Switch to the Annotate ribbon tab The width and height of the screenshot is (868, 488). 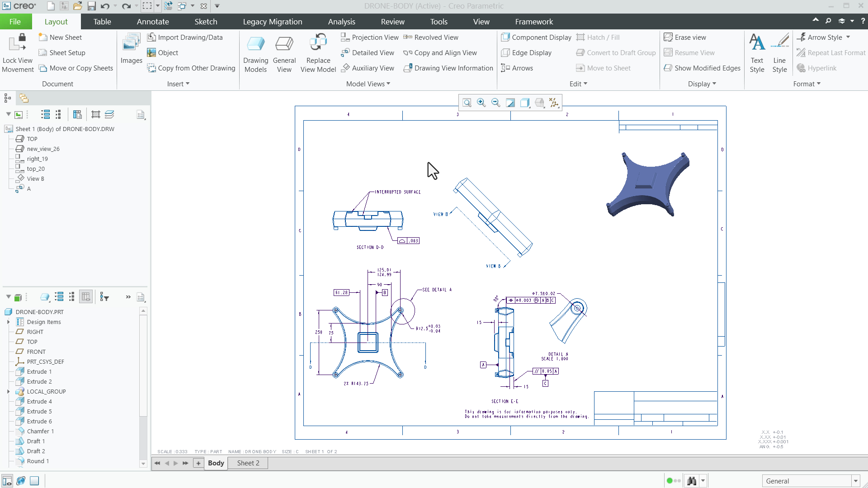(x=153, y=22)
